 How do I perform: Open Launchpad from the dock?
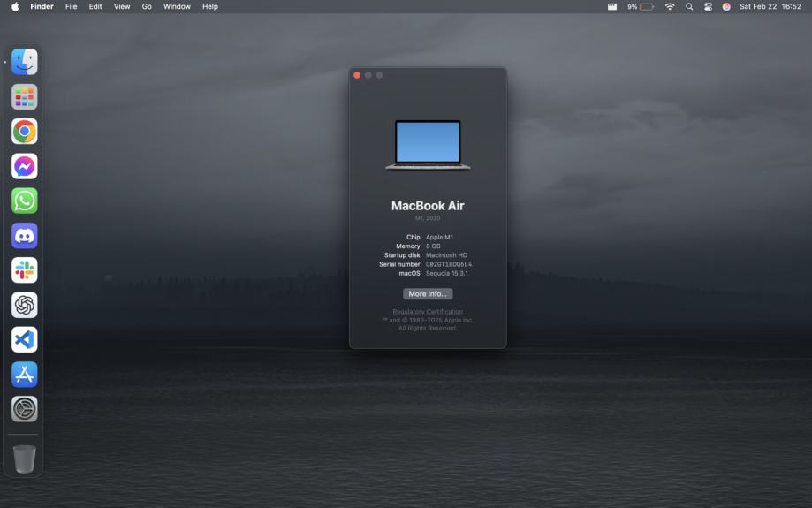pos(25,97)
